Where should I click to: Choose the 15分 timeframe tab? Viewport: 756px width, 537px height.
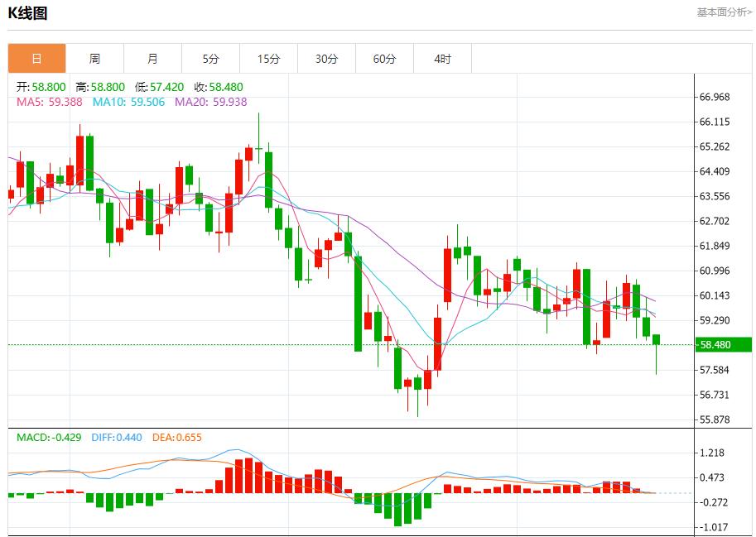pos(268,59)
